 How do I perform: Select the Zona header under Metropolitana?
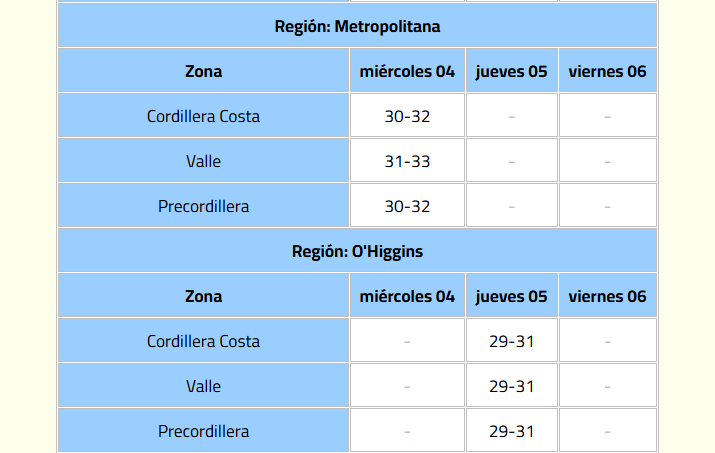203,71
